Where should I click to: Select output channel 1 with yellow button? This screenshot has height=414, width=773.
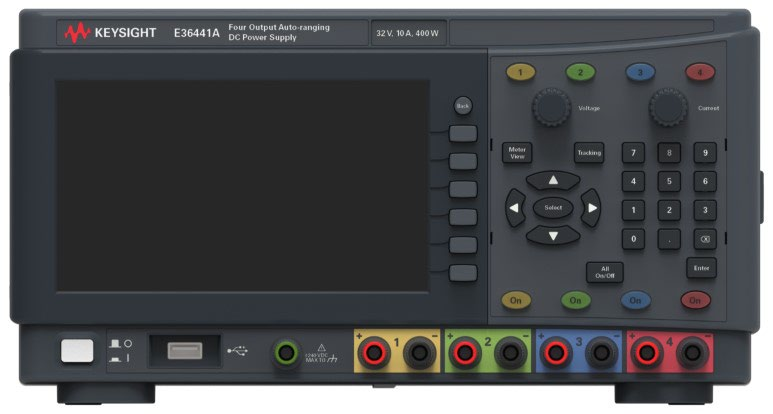point(520,72)
